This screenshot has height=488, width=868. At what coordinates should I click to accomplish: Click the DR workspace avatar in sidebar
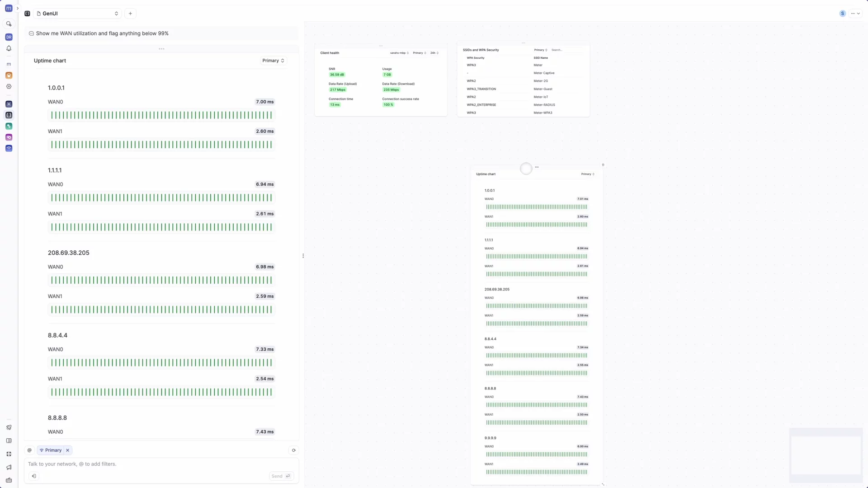(x=9, y=37)
